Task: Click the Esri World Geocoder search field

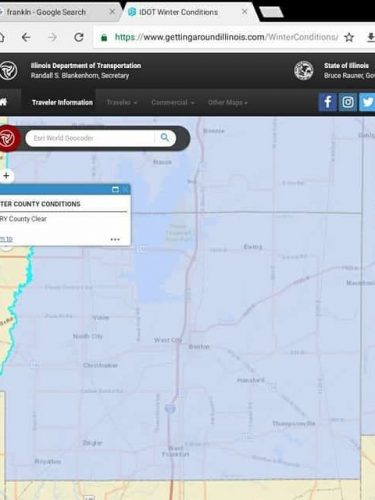Action: click(90, 138)
